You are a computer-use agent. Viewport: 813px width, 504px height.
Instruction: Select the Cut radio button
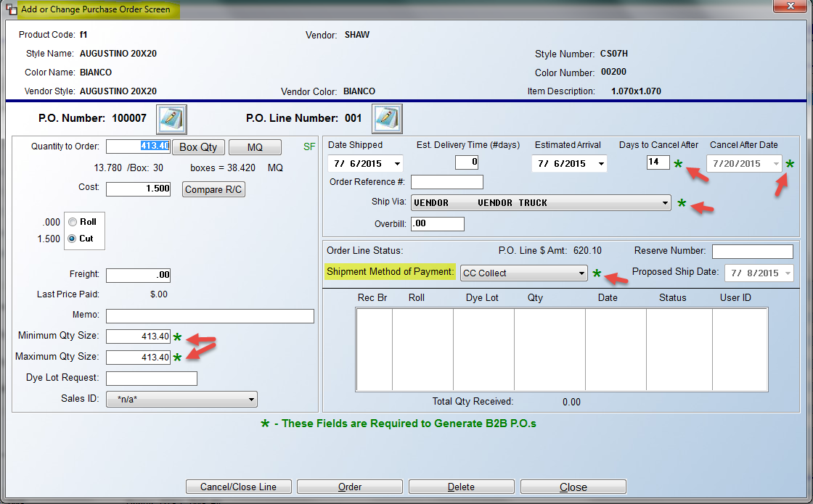[x=73, y=239]
